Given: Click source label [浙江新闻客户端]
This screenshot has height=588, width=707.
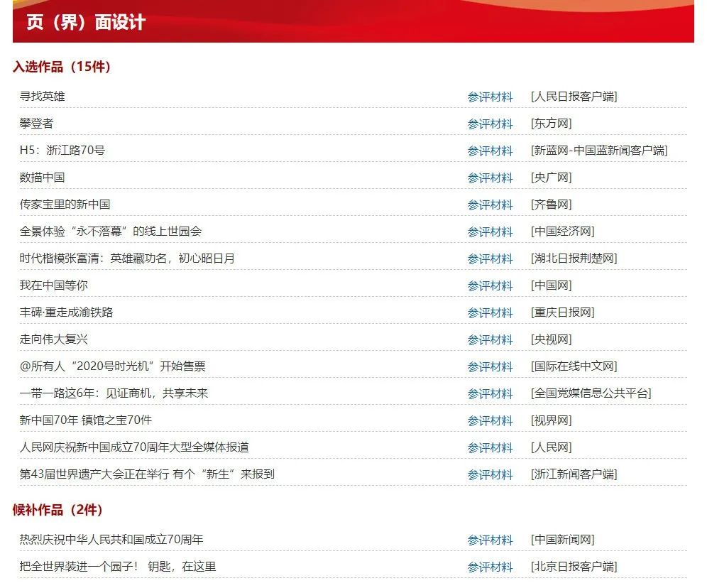Looking at the screenshot, I should point(574,474).
